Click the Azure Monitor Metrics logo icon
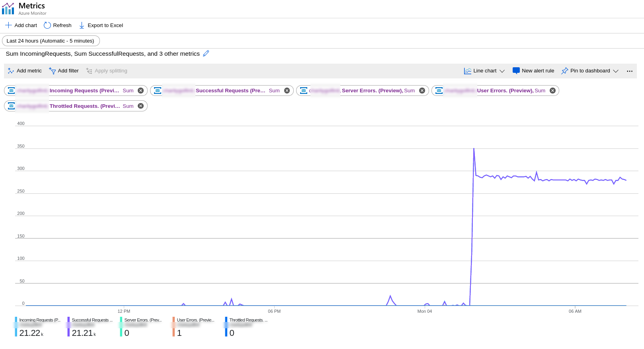 [x=8, y=9]
